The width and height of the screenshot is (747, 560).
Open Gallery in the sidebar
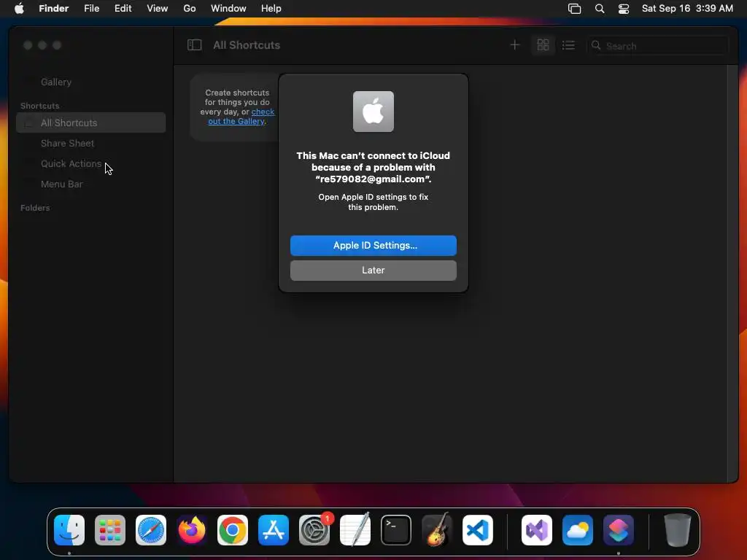click(56, 82)
